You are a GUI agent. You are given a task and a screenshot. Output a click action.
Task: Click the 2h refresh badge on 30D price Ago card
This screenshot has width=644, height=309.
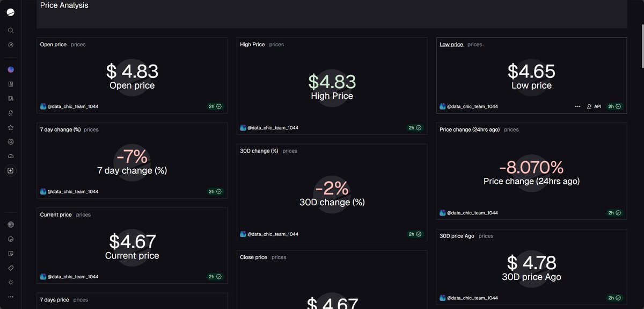coord(614,298)
